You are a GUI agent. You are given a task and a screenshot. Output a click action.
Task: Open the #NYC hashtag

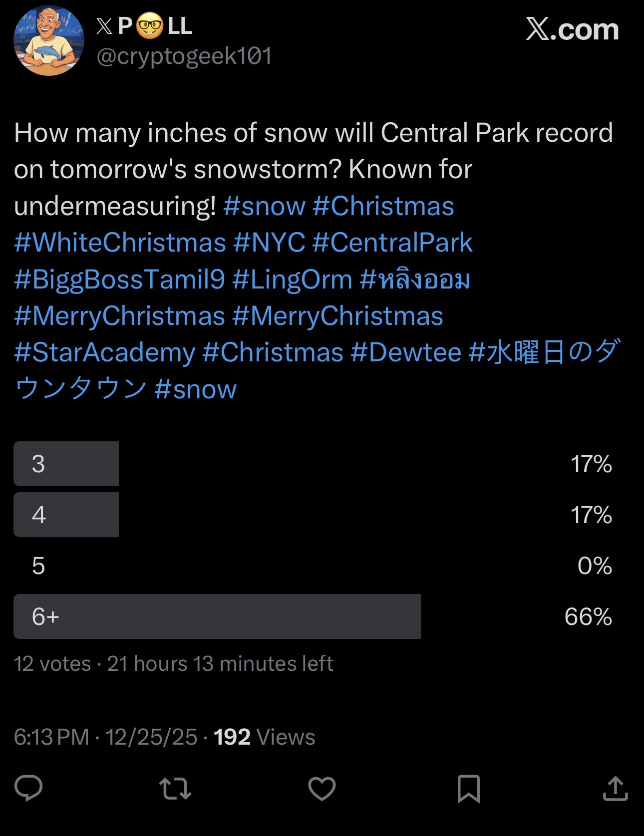[x=269, y=243]
